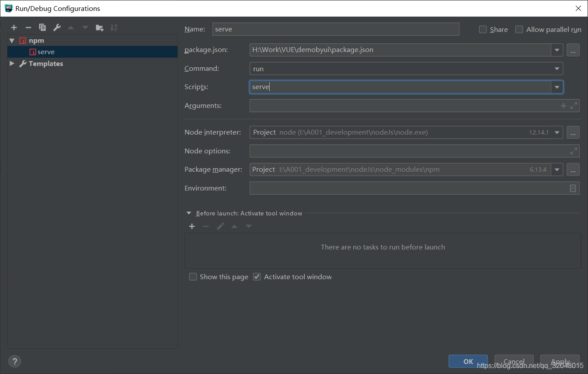The height and width of the screenshot is (374, 588).
Task: Open Scripts dropdown arrow
Action: tap(557, 87)
